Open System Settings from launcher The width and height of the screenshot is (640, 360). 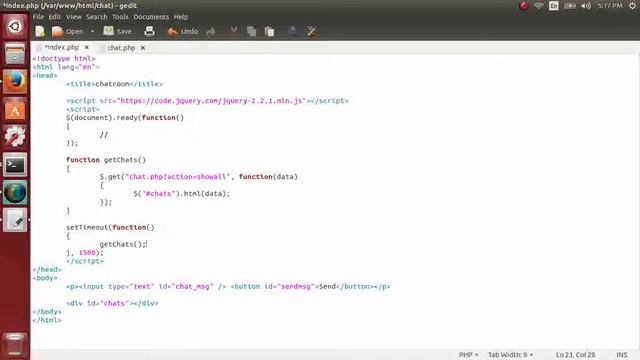(15, 136)
